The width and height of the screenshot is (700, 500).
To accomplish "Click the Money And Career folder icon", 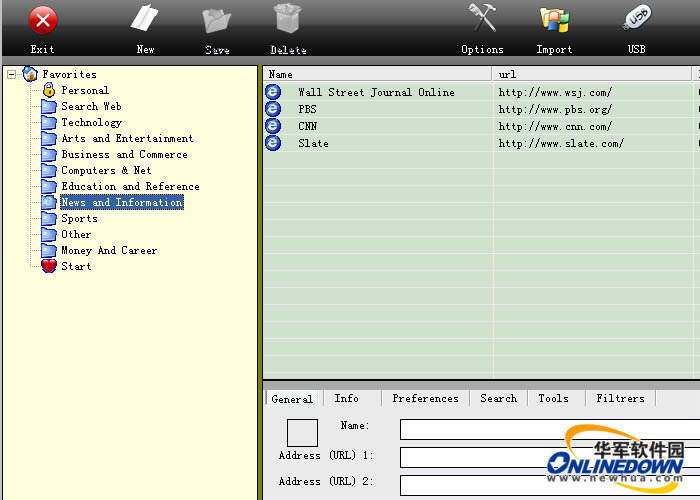I will [49, 250].
